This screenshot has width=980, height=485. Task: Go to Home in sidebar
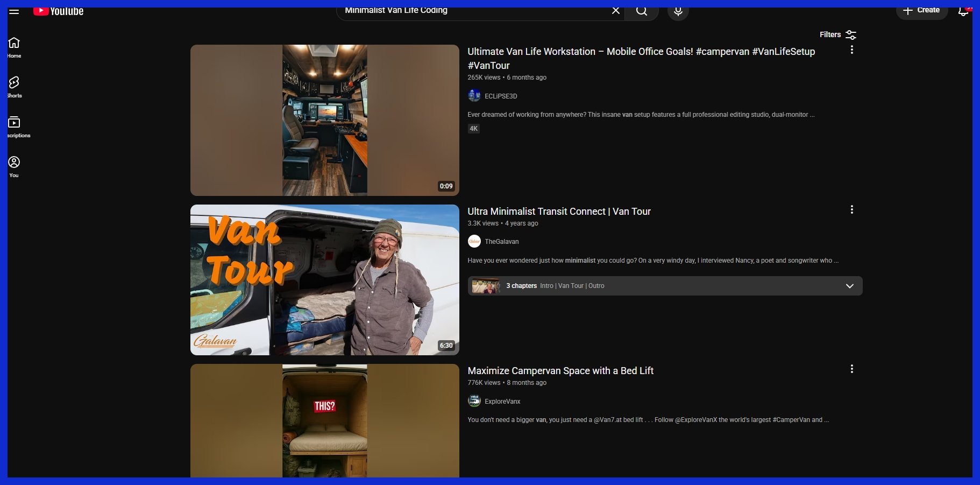click(15, 47)
